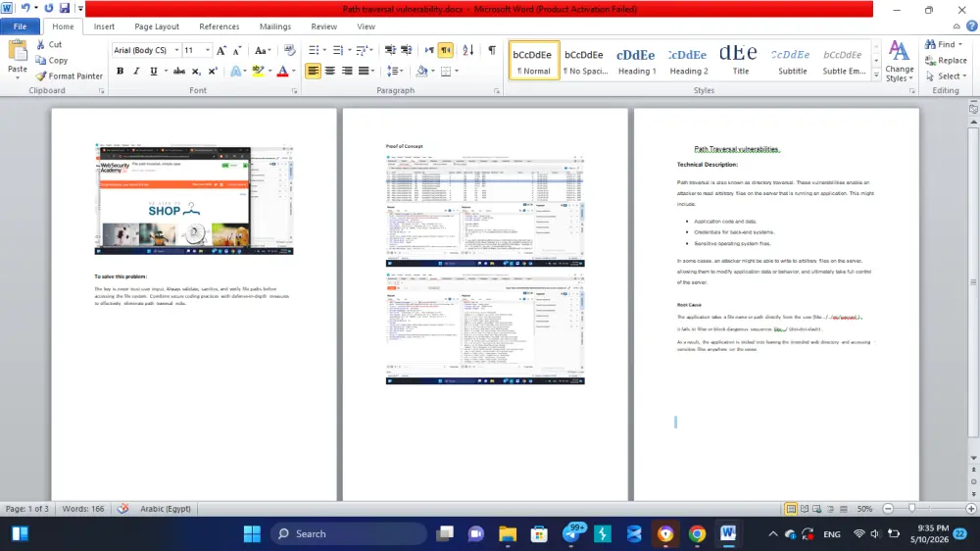This screenshot has width=980, height=551.
Task: Undo the last action
Action: click(x=25, y=8)
